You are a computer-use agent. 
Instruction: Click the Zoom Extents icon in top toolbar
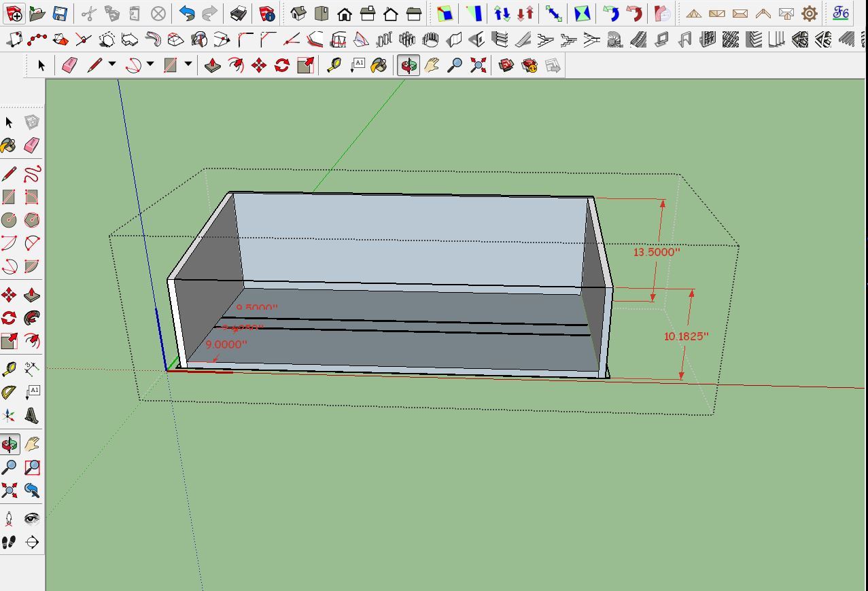[479, 65]
